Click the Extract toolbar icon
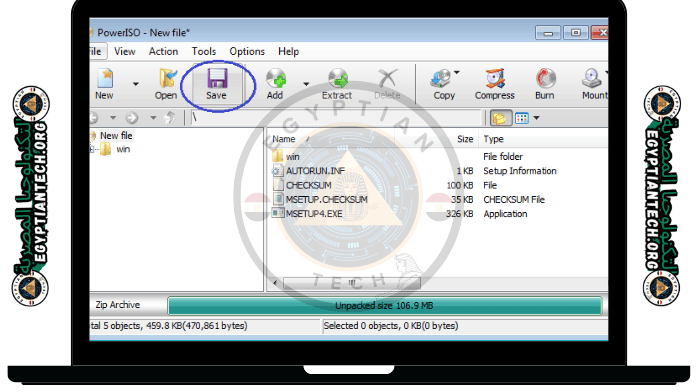 tap(337, 84)
